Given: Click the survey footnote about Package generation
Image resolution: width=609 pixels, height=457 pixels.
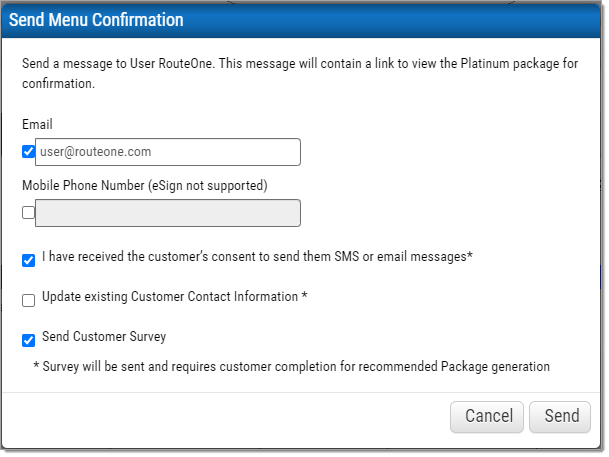Looking at the screenshot, I should click(292, 367).
